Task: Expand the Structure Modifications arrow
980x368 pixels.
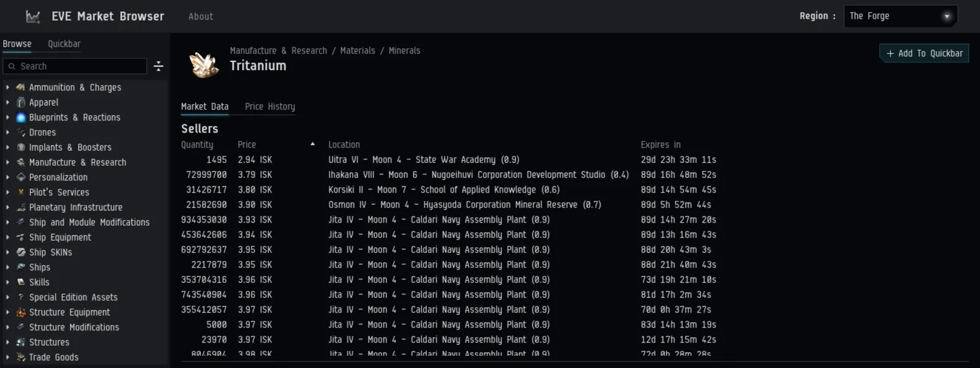Action: pos(7,327)
